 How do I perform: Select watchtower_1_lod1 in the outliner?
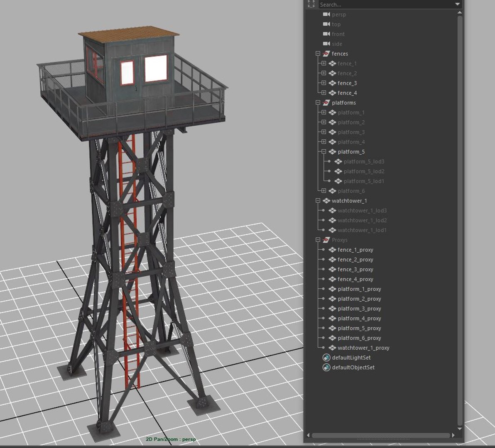coord(362,230)
